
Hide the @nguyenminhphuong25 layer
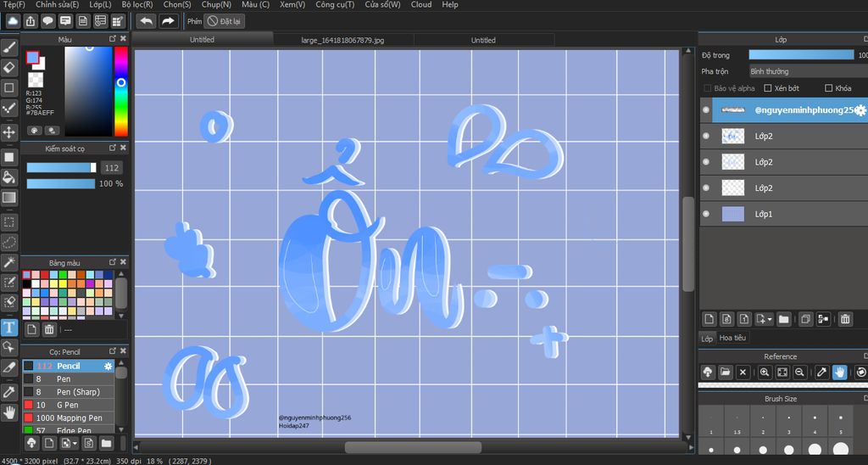[x=706, y=109]
